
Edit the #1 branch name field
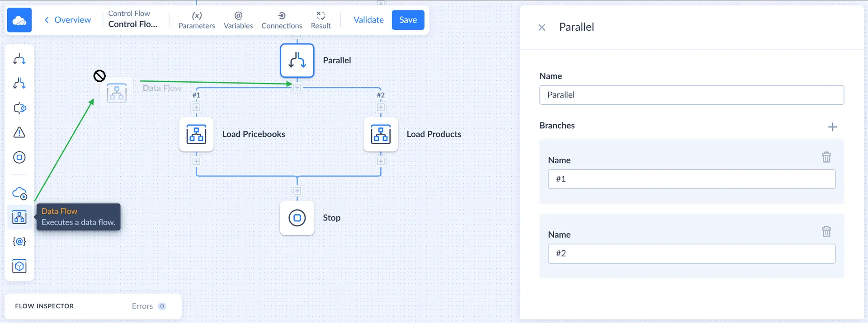pos(691,179)
